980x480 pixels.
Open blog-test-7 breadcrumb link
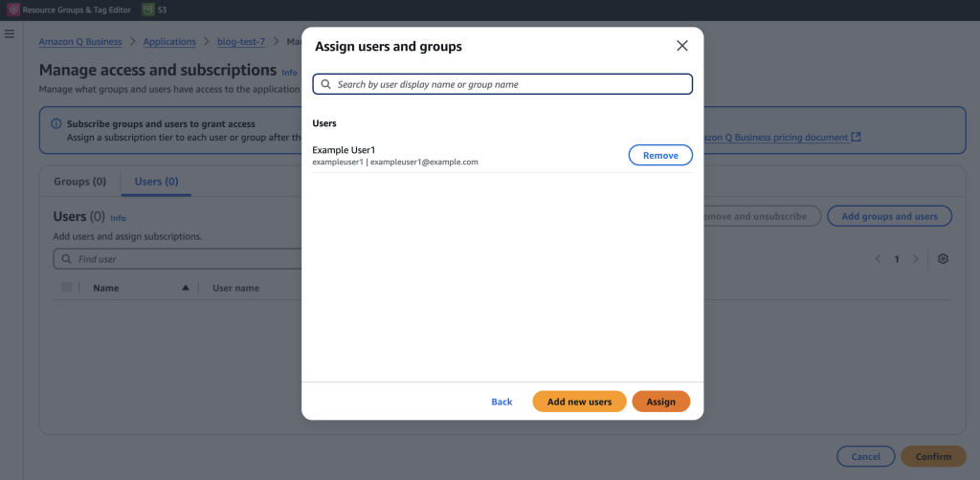pos(241,42)
